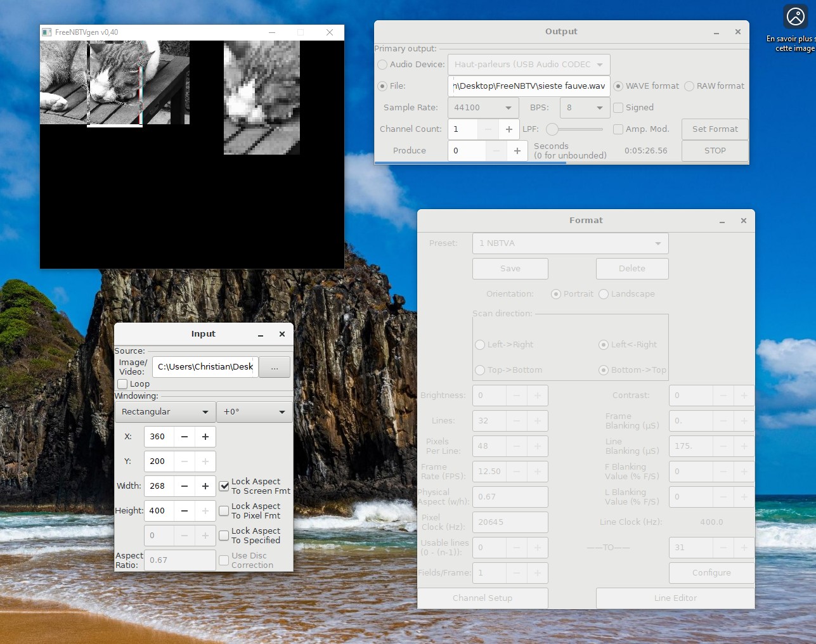Open the Sample Rate 44100 dropdown
The width and height of the screenshot is (816, 644).
[x=482, y=108]
